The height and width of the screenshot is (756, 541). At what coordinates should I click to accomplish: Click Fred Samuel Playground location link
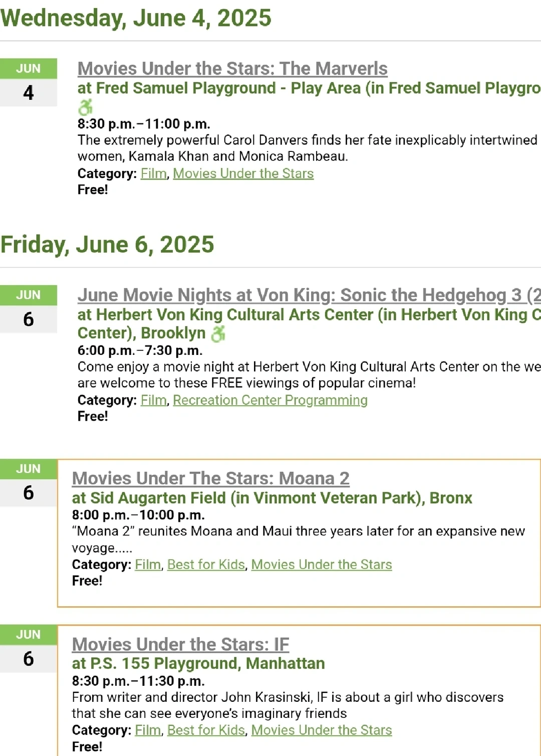point(309,88)
